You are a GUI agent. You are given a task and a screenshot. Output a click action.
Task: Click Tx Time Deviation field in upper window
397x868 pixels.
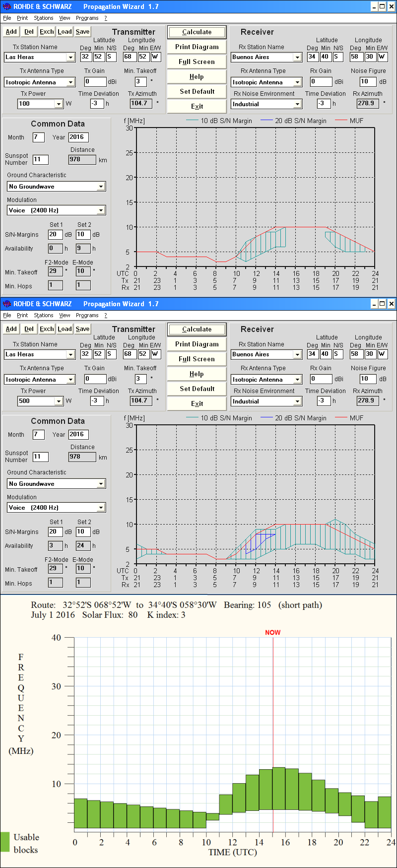tap(97, 103)
